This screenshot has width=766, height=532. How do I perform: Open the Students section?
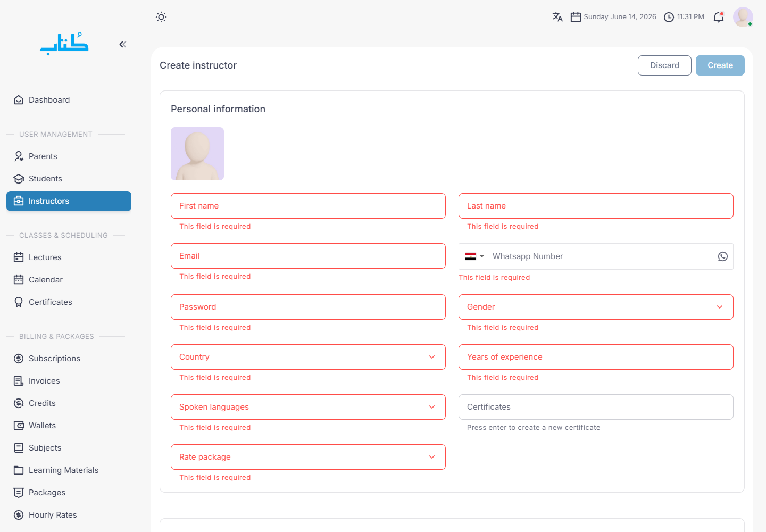69,179
